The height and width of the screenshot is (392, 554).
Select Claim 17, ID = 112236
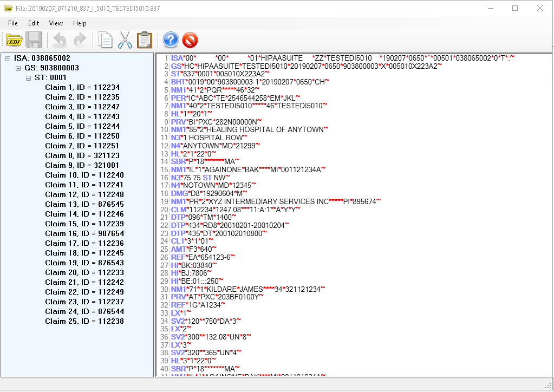click(x=84, y=243)
